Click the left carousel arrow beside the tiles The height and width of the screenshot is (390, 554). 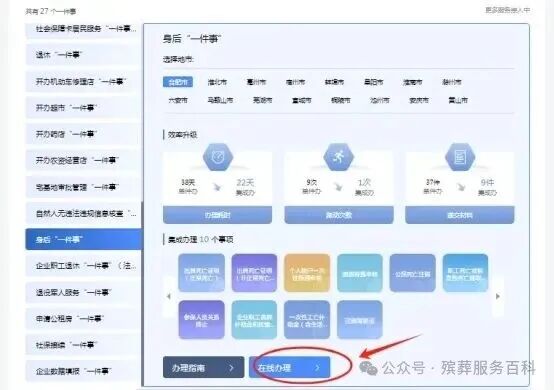tap(169, 296)
